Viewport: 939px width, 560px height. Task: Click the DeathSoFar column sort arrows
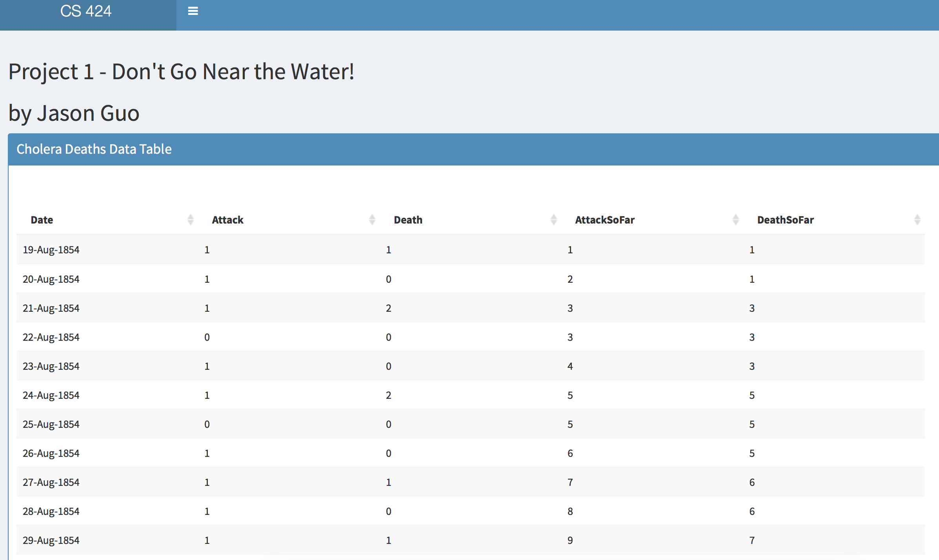[x=917, y=220]
